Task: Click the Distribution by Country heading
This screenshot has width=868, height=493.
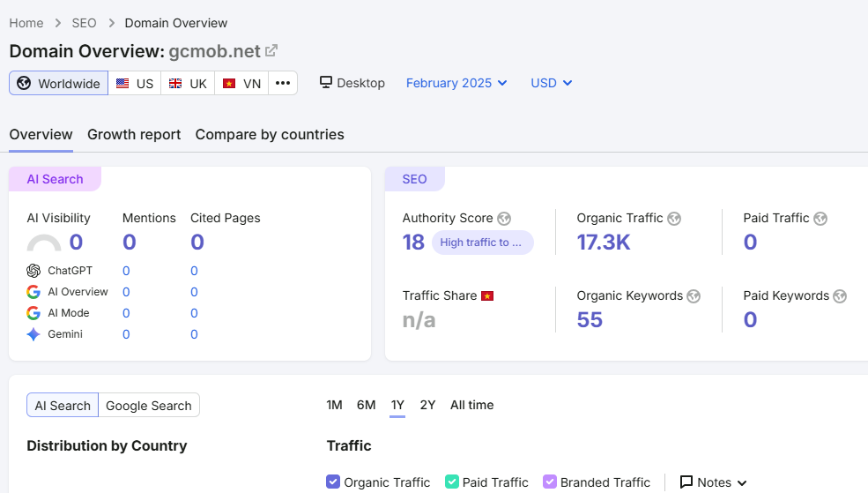Action: point(107,446)
